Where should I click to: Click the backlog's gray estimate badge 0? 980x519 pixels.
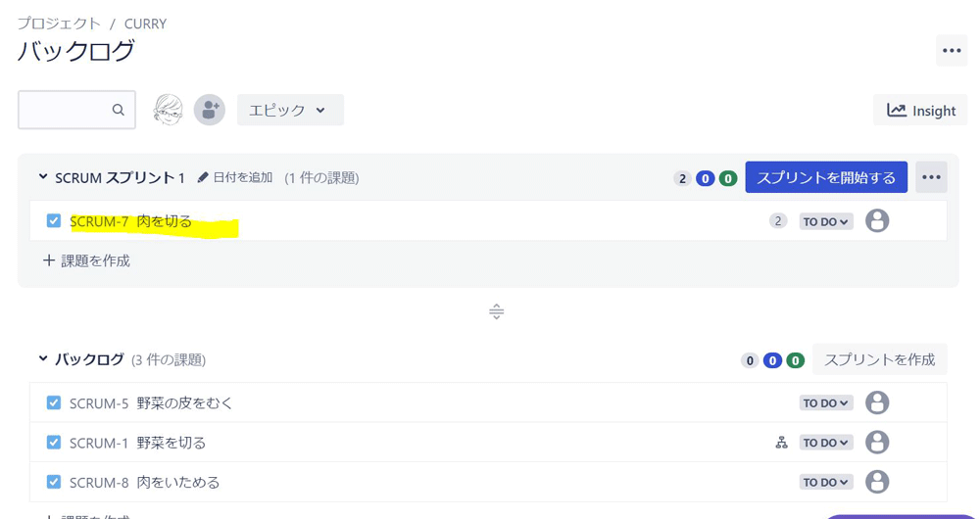click(750, 361)
